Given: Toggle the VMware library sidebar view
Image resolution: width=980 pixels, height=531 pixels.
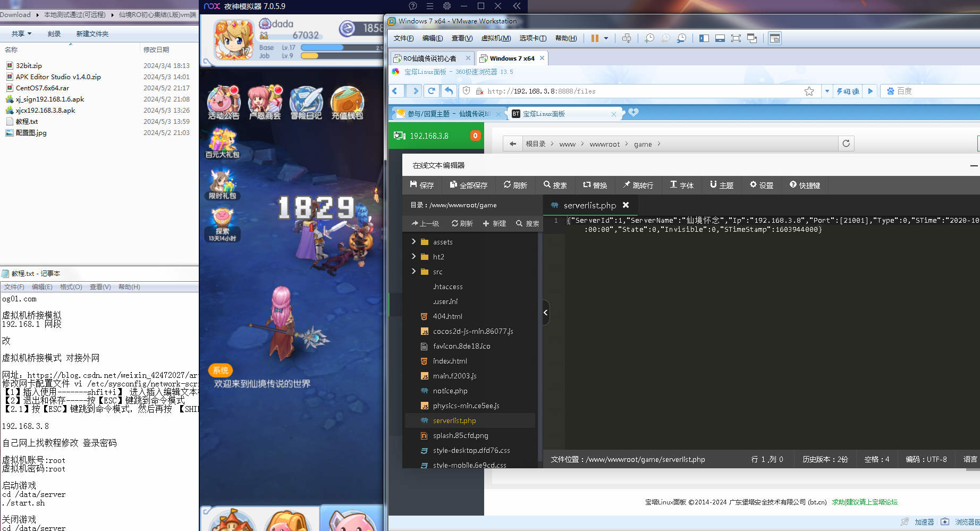Looking at the screenshot, I should tap(704, 38).
